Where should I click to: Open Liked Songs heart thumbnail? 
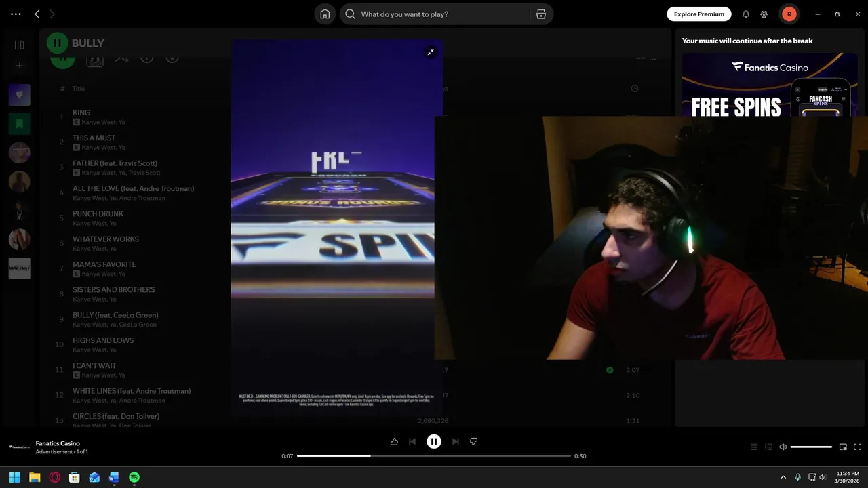(x=19, y=95)
